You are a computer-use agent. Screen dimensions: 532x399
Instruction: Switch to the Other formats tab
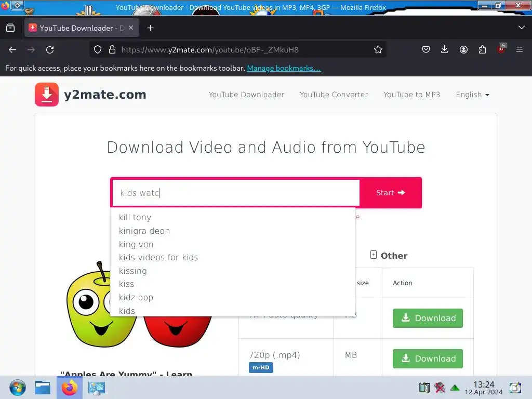[x=389, y=256]
